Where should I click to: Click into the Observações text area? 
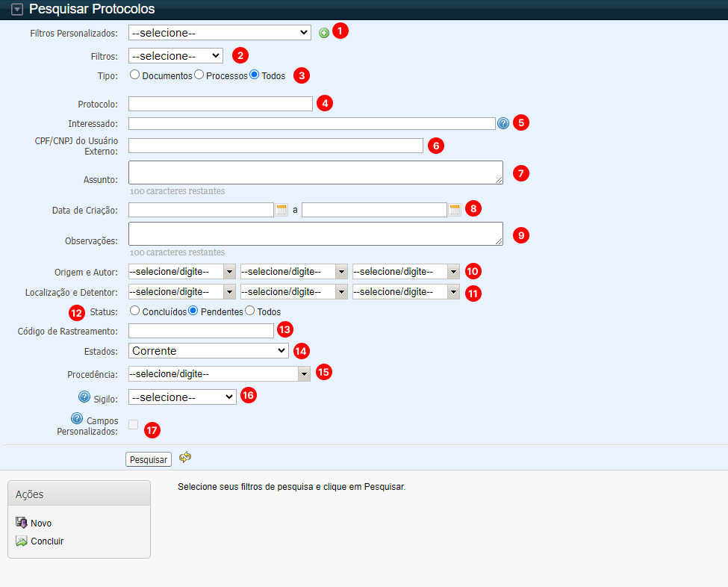[316, 234]
